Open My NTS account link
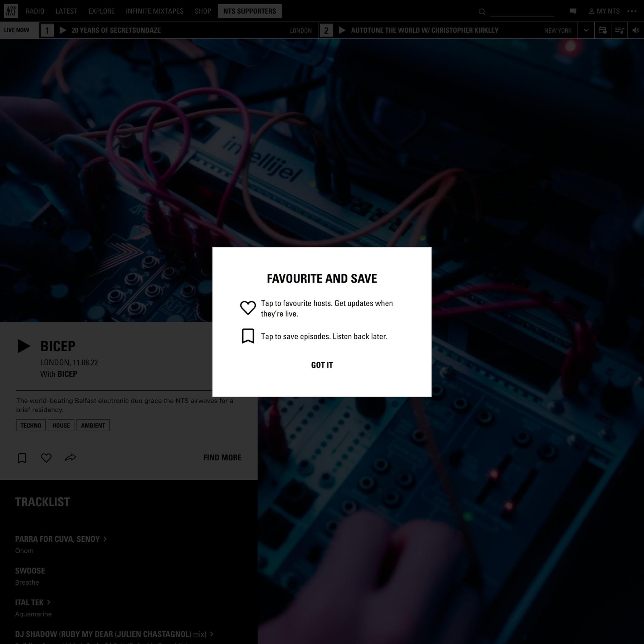The width and height of the screenshot is (644, 644). tap(604, 11)
